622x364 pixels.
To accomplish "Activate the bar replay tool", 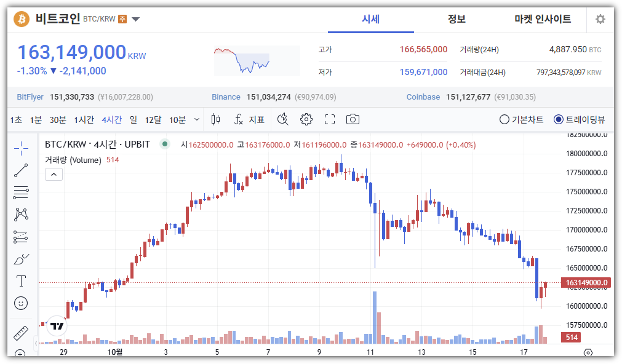I will point(282,119).
